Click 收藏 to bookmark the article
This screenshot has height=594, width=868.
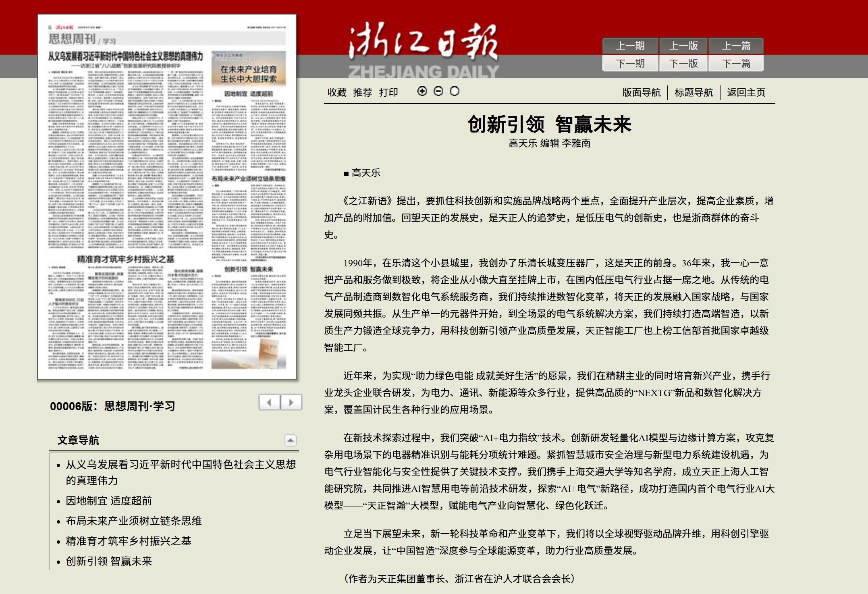pyautogui.click(x=337, y=92)
